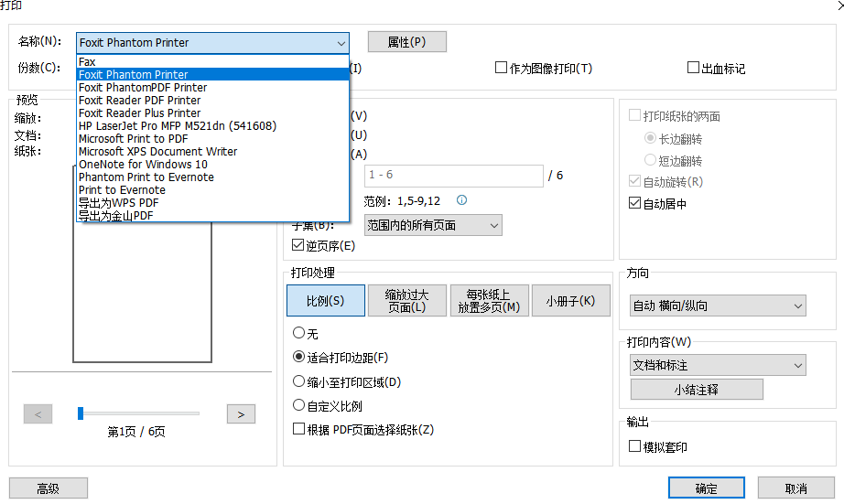Click the 比例(S) scale button
This screenshot has height=504, width=844.
(x=326, y=301)
